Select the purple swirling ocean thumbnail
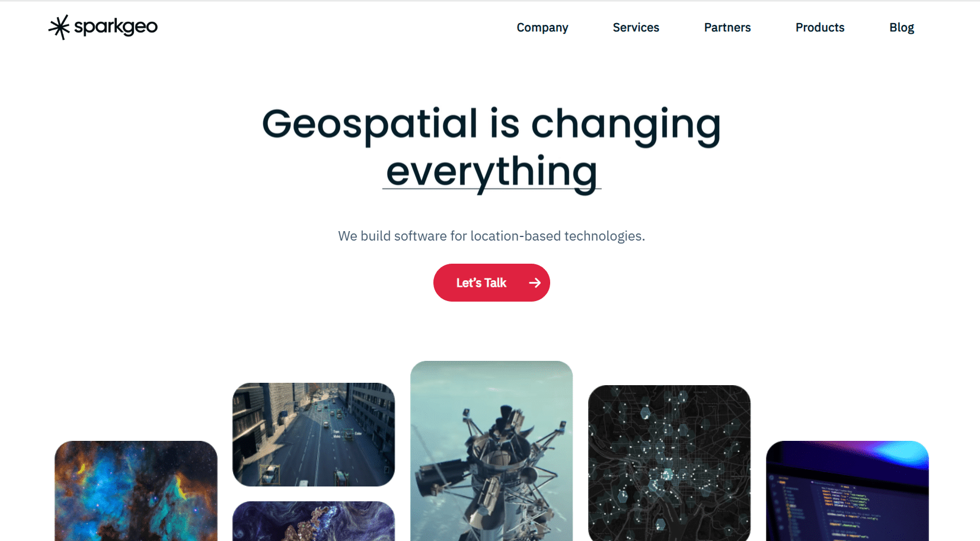The width and height of the screenshot is (980, 541). [314, 521]
